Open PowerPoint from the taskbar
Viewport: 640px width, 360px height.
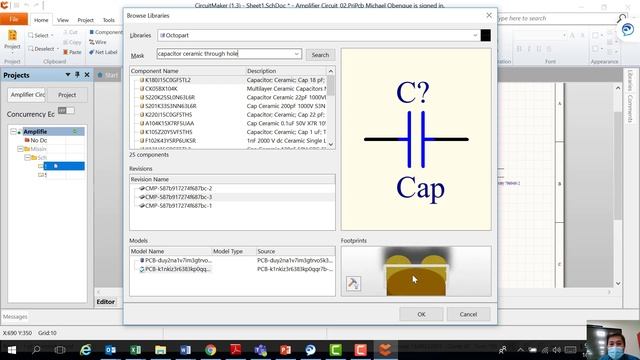click(285, 350)
